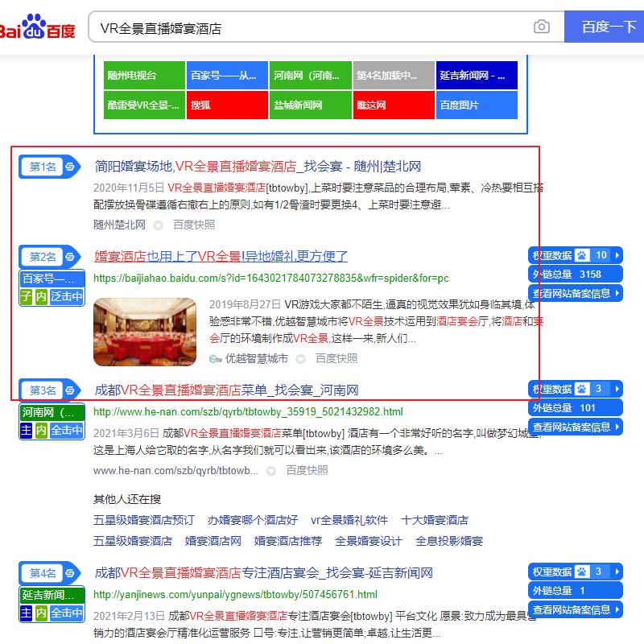The width and height of the screenshot is (644, 644).
Task: Search related term 婚宴酒店网
Action: tap(213, 541)
